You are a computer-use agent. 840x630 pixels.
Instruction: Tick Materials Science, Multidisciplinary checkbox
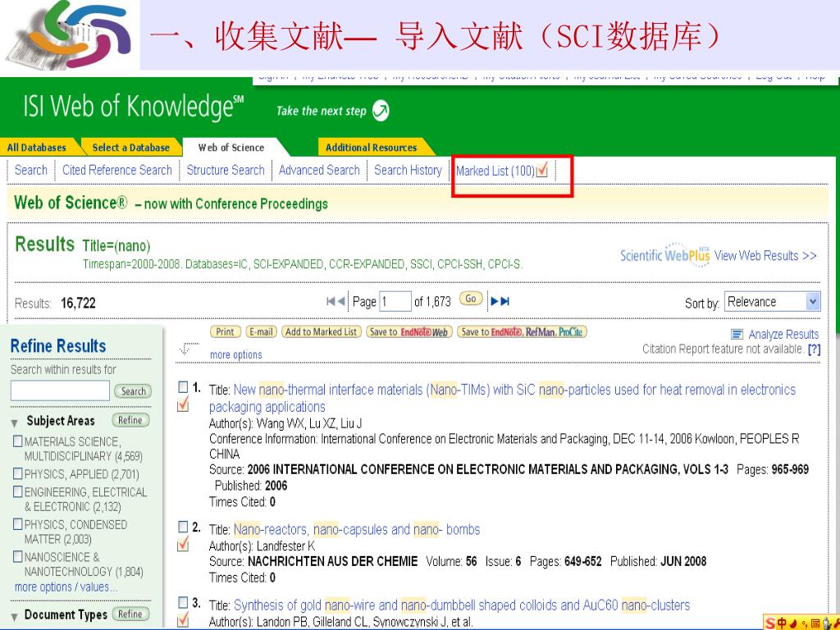pyautogui.click(x=18, y=441)
